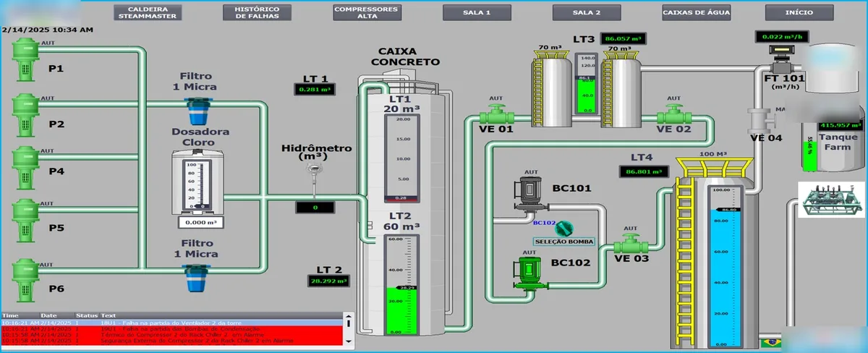Click the AUT label above valve VE 01

496,98
